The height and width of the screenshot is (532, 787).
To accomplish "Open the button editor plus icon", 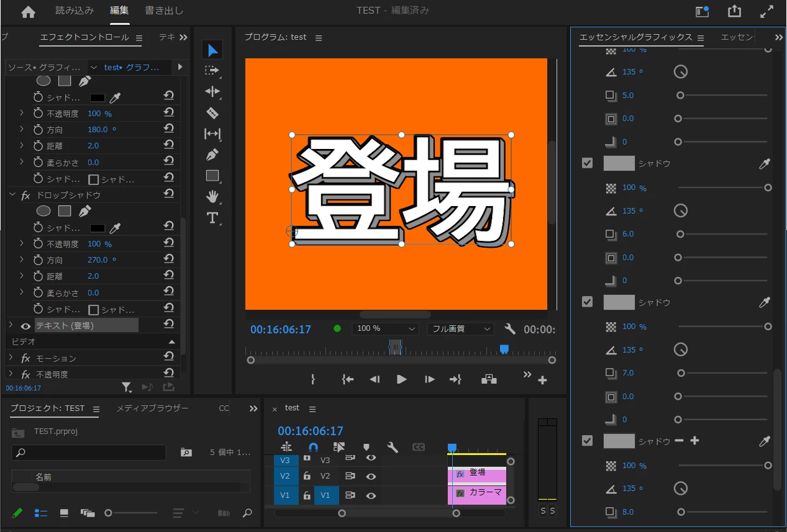I will tap(542, 380).
